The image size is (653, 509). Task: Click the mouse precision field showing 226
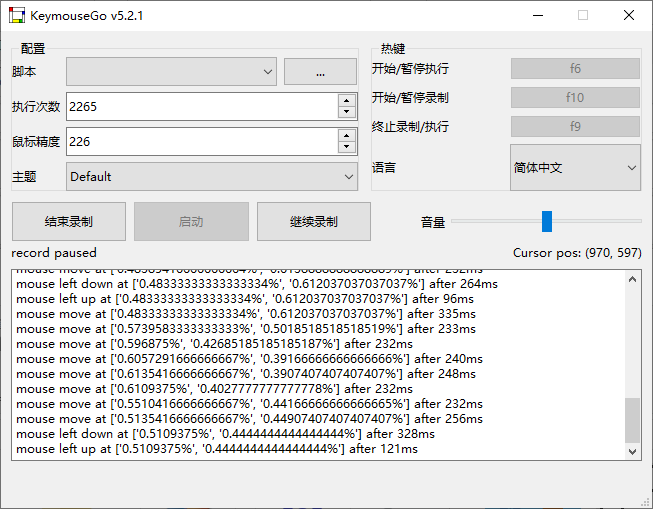tap(202, 142)
